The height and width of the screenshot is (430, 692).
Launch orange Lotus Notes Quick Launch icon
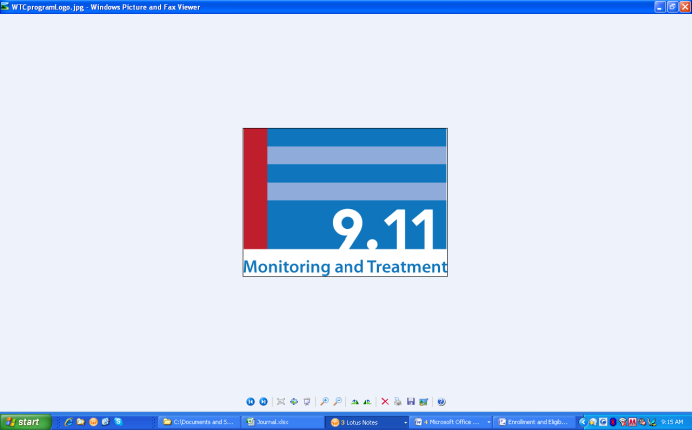click(93, 422)
